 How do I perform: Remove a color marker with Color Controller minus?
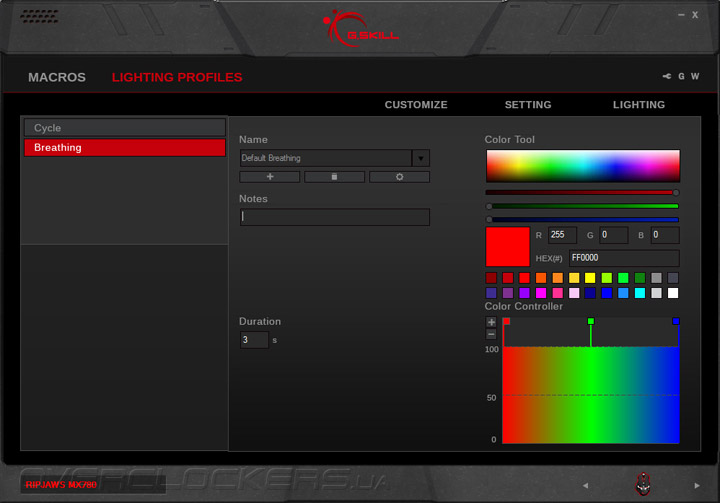point(491,334)
